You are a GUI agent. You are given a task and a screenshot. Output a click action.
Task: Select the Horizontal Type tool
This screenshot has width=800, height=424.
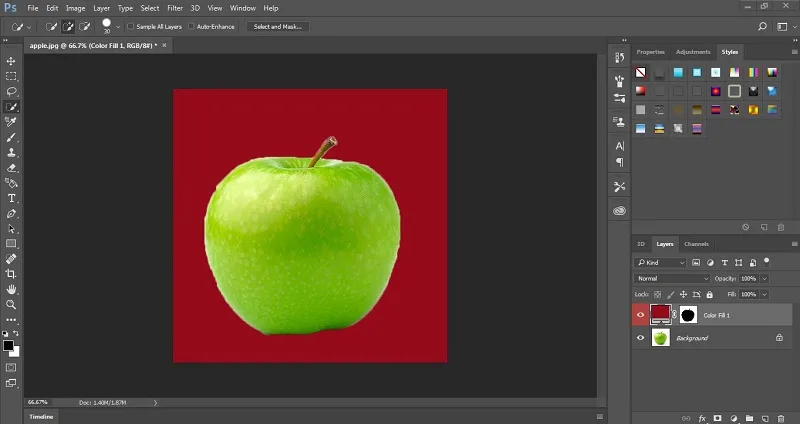click(x=11, y=198)
